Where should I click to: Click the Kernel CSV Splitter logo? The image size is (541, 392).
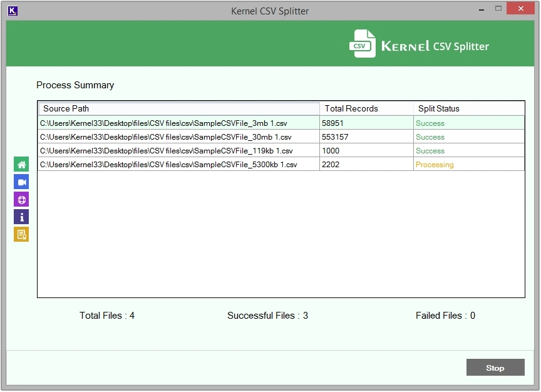point(419,45)
